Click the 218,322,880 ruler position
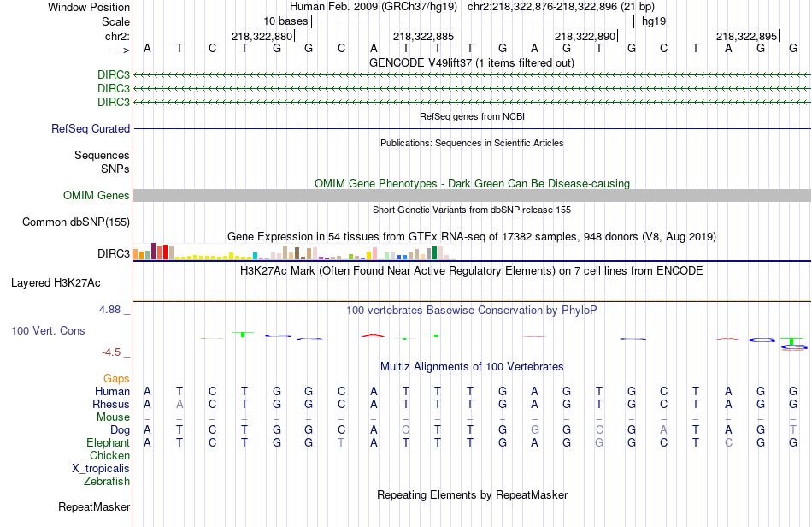The width and height of the screenshot is (812, 527). coord(262,36)
